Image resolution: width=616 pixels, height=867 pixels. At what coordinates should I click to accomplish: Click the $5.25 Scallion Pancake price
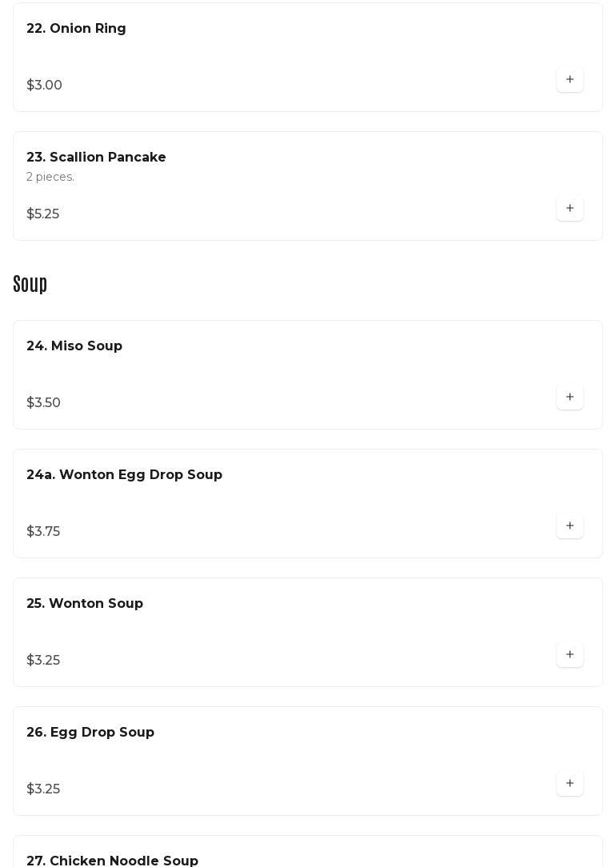(42, 214)
